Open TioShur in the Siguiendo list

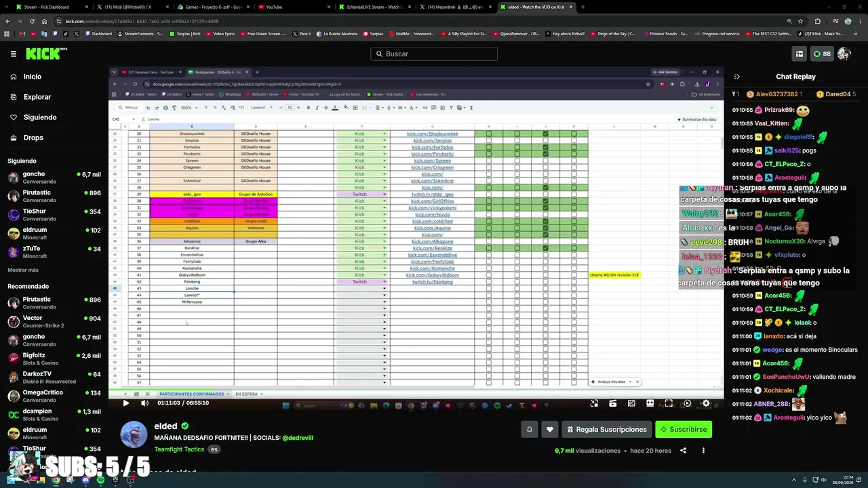click(54, 215)
